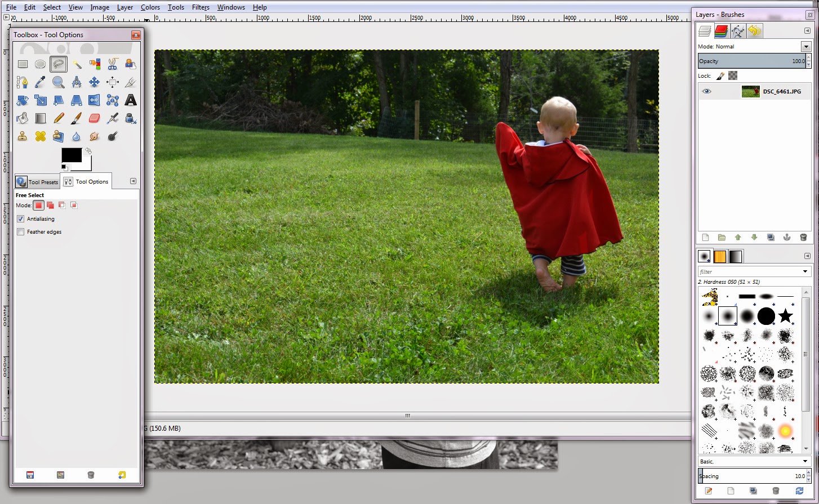The width and height of the screenshot is (819, 504).
Task: Choose the Paintbrush tool
Action: [76, 118]
